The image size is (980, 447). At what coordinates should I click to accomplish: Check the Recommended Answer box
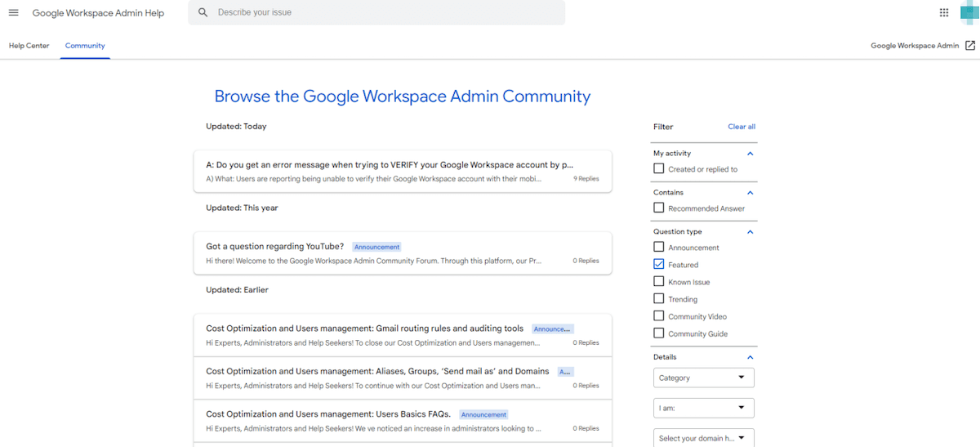tap(659, 208)
